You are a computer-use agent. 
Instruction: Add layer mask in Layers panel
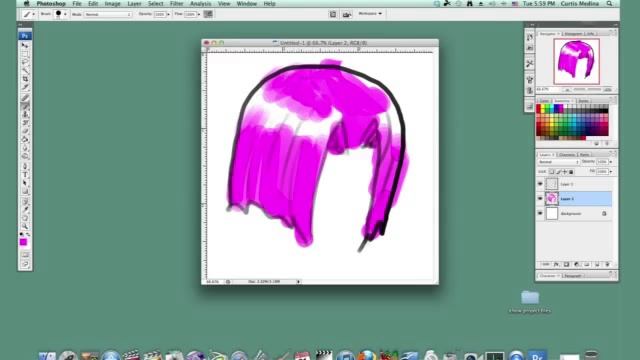[x=566, y=264]
